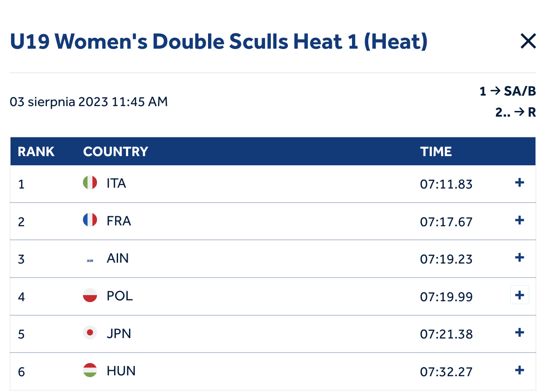The image size is (546, 392).
Task: Expand HUN row plus icon
Action: point(520,371)
